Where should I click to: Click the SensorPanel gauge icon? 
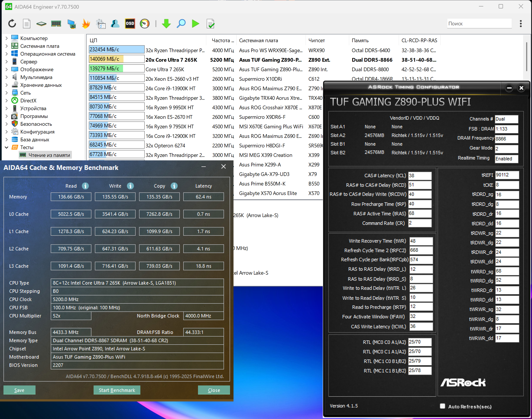[x=145, y=24]
